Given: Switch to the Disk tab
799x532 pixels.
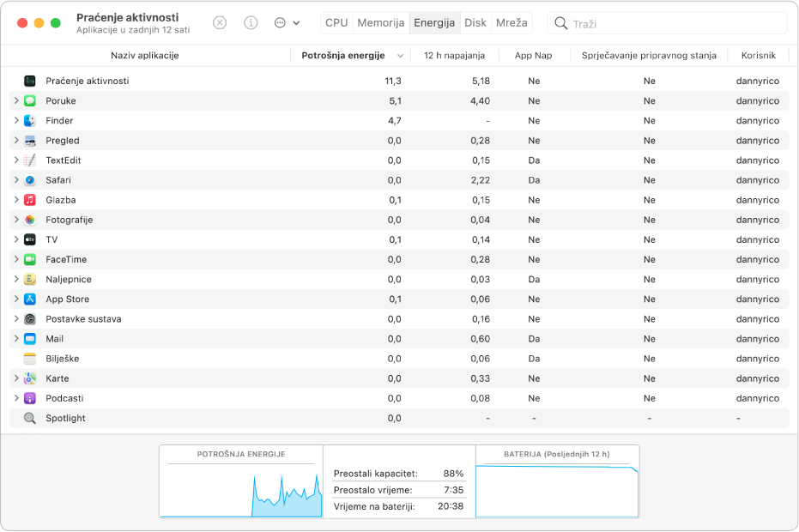Looking at the screenshot, I should pos(475,23).
